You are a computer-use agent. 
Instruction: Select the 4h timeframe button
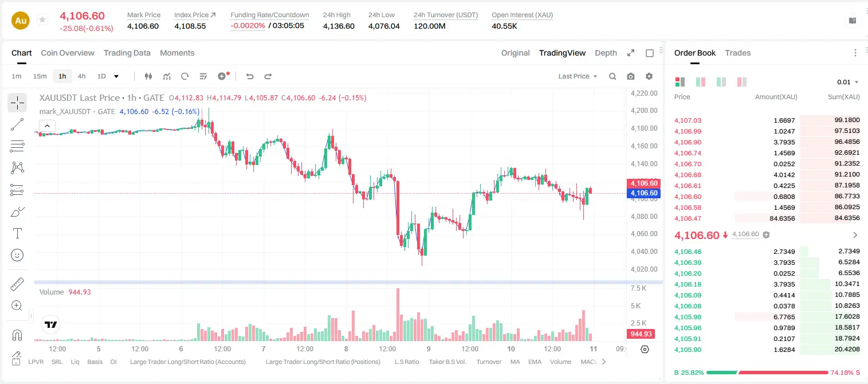tap(82, 76)
